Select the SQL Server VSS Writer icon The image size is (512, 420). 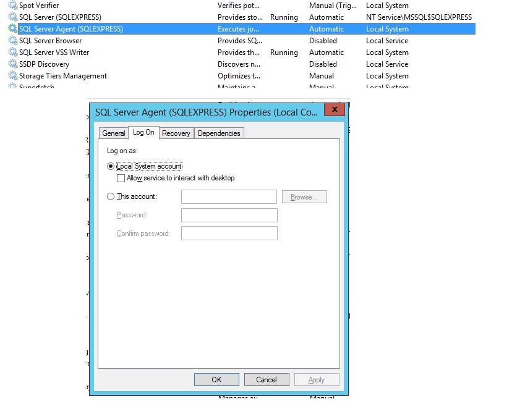13,52
